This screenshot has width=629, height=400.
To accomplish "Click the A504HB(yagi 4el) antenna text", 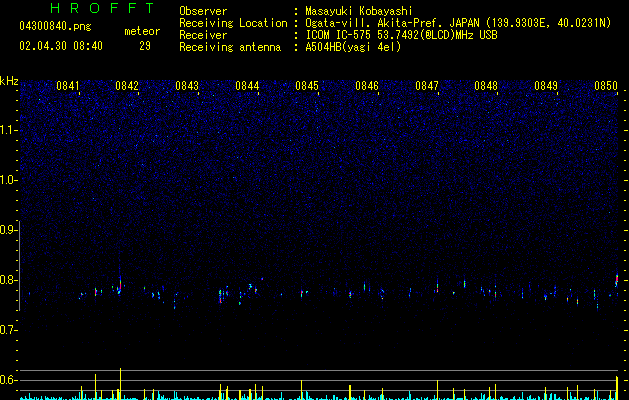I will (x=353, y=47).
